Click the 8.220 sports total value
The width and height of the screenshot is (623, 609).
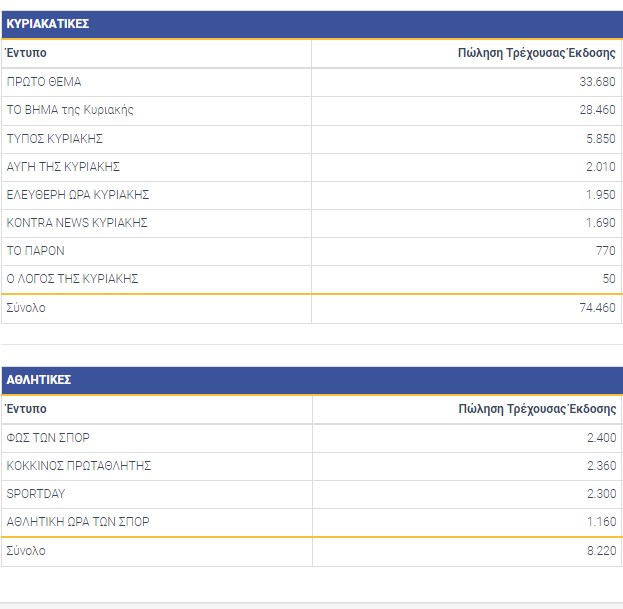pos(600,551)
